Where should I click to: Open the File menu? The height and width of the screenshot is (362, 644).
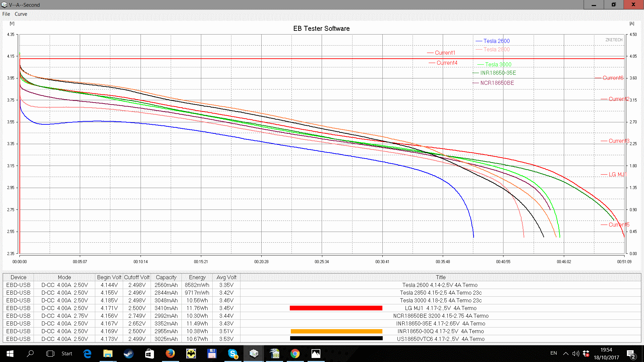[x=6, y=14]
